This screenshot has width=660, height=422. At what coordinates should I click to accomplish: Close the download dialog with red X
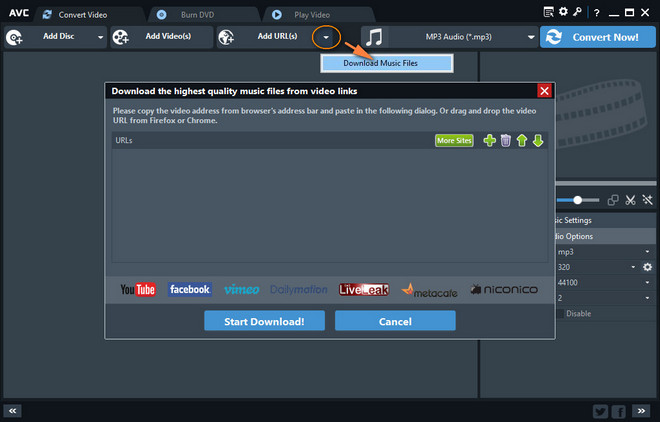coord(544,91)
